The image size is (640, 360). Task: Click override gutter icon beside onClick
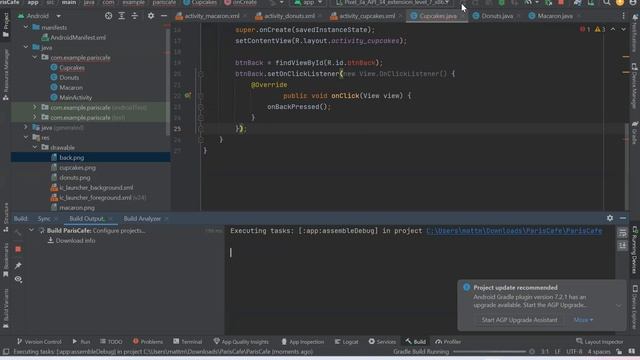click(188, 96)
